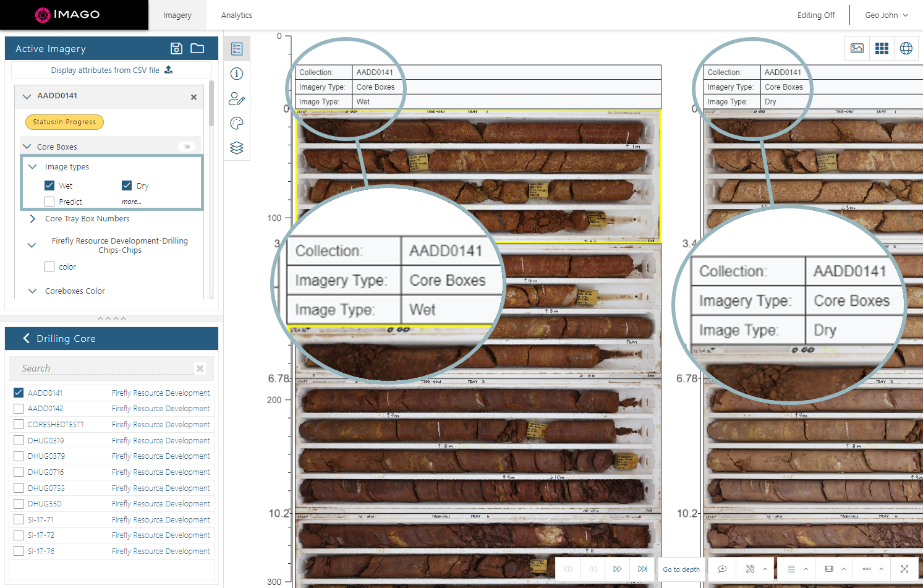Expand the three-circles options caret
Image resolution: width=923 pixels, height=588 pixels.
882,569
